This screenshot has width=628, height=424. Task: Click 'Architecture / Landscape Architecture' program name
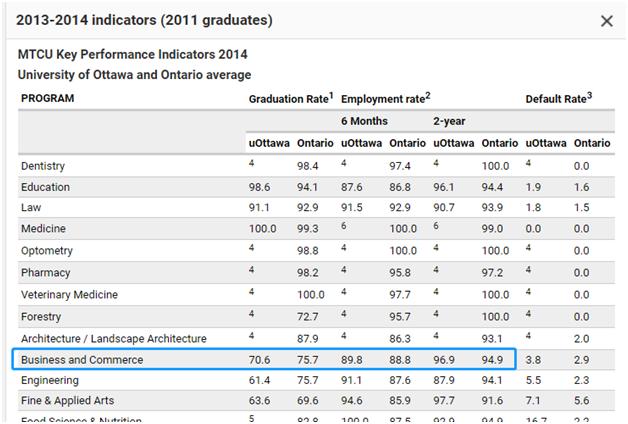click(113, 338)
